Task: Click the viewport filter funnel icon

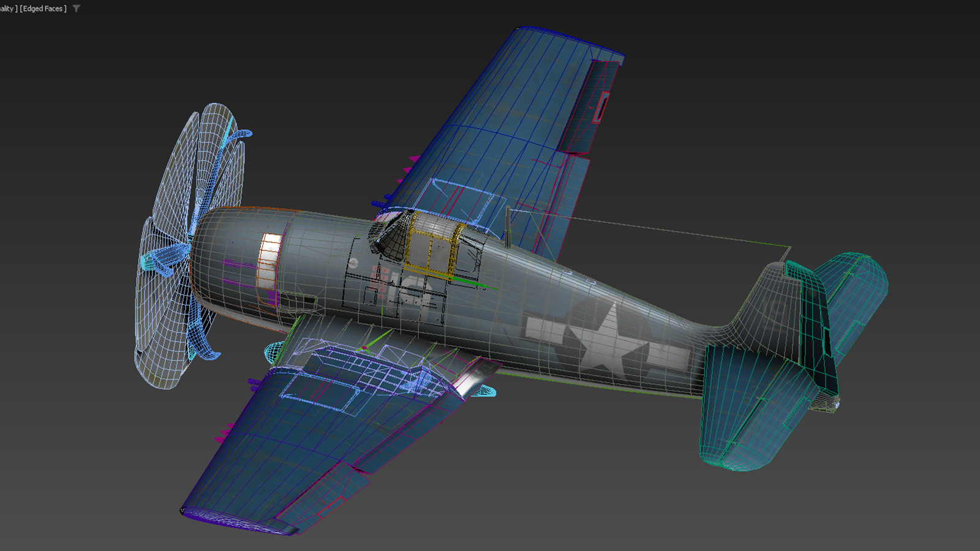Action: click(77, 9)
